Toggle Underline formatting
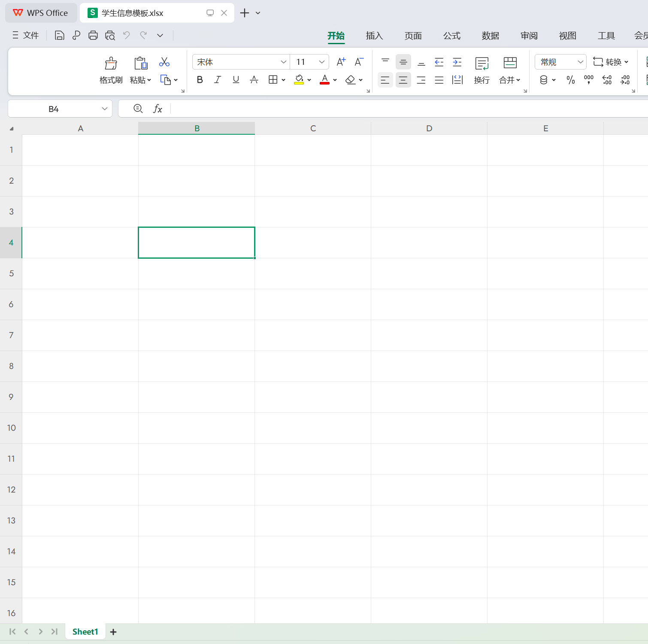The width and height of the screenshot is (648, 644). pos(236,80)
